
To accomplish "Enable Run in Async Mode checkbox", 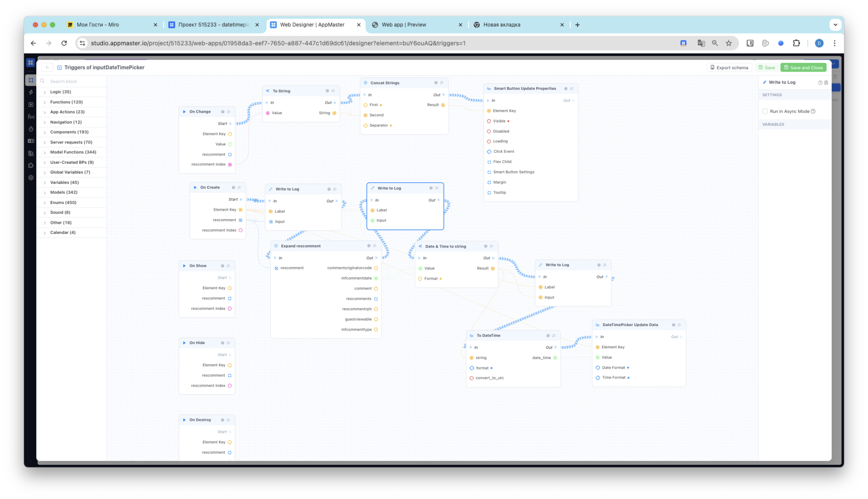I will pos(765,111).
